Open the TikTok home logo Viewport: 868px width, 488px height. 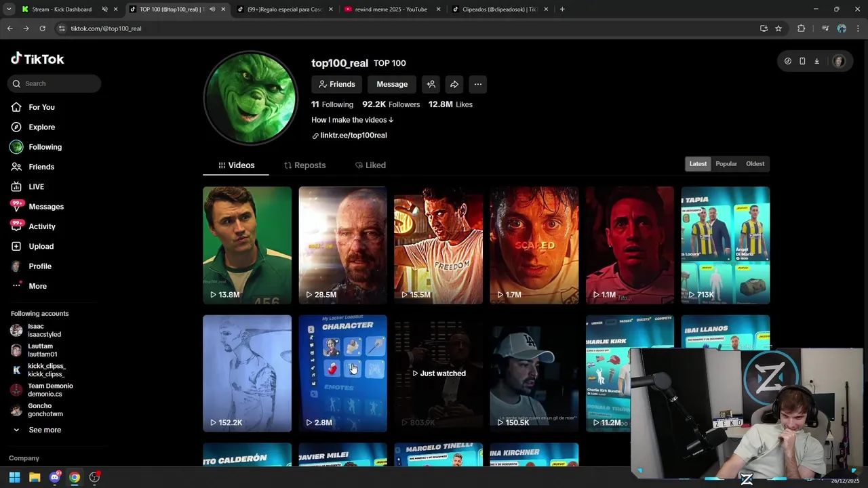pos(37,59)
